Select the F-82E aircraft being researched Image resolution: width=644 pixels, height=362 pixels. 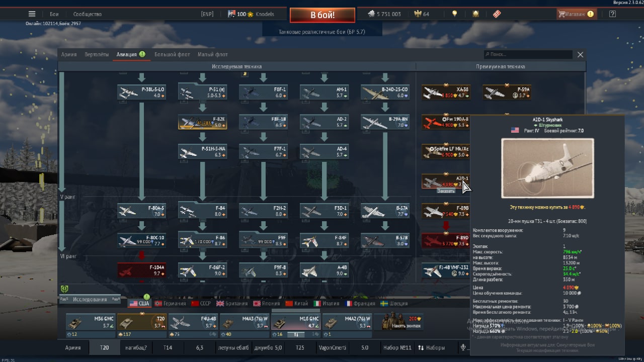202,122
